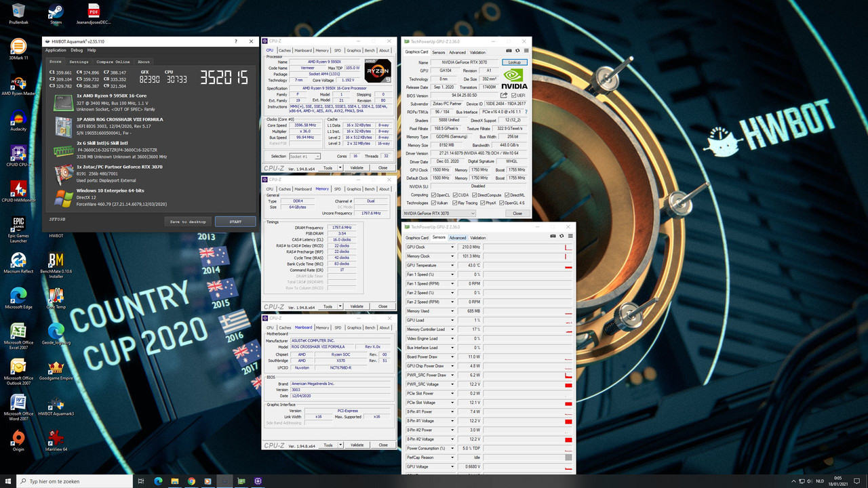Open Steam desktop shortcut
This screenshot has width=868, height=488.
(x=56, y=14)
